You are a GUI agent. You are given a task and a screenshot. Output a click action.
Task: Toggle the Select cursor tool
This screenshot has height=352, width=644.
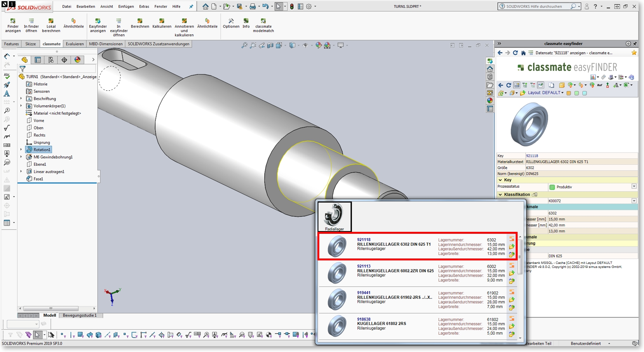coord(279,7)
